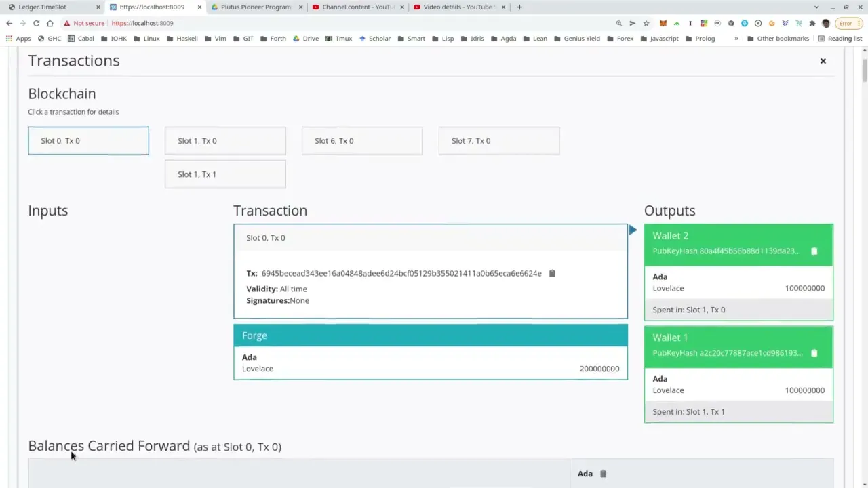Image resolution: width=868 pixels, height=488 pixels.
Task: Copy Wallet 2 PubKeyHash clipboard icon
Action: [x=814, y=251]
